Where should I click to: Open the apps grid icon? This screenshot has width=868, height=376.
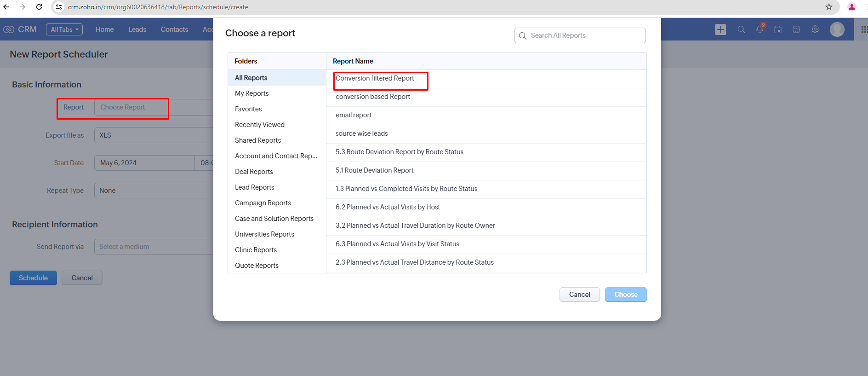[864, 29]
